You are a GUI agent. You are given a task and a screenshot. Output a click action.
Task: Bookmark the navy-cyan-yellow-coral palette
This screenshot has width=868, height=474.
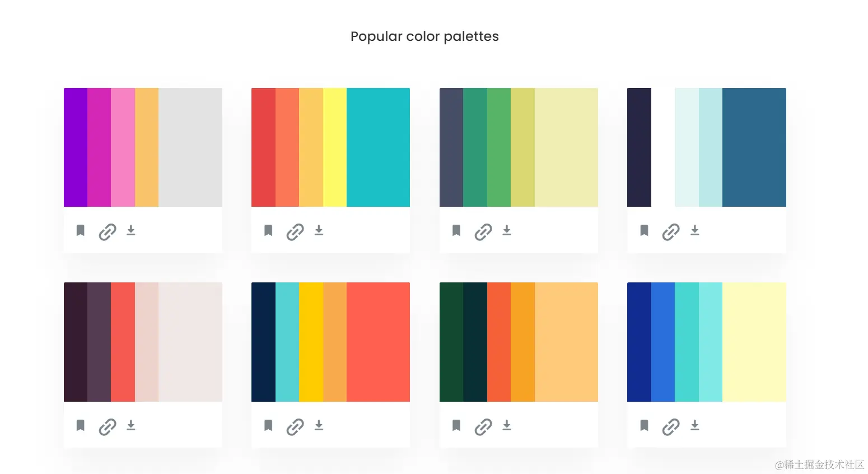tap(268, 425)
